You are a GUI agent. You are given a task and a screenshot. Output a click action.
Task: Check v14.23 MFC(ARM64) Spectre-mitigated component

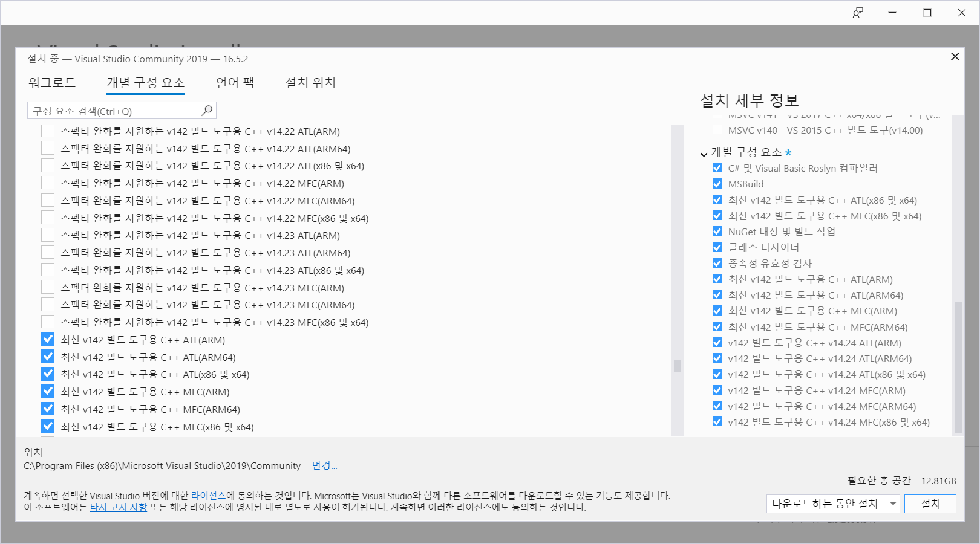click(x=48, y=305)
